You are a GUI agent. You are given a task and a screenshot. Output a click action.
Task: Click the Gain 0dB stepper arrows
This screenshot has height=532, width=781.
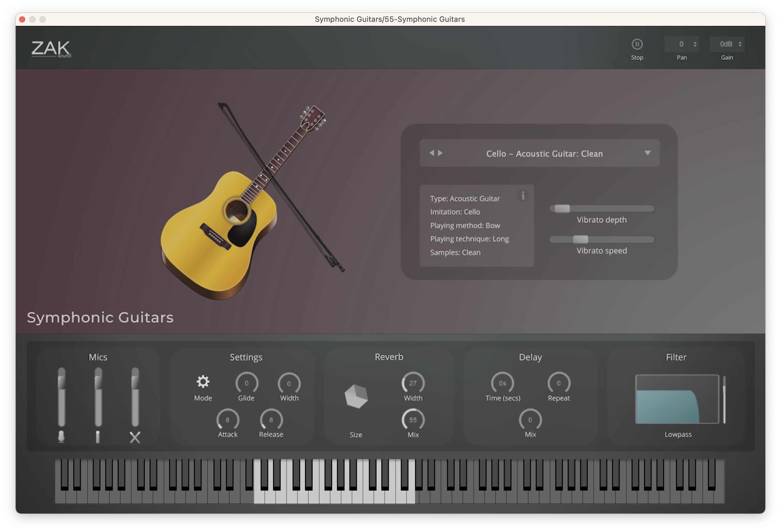(740, 44)
